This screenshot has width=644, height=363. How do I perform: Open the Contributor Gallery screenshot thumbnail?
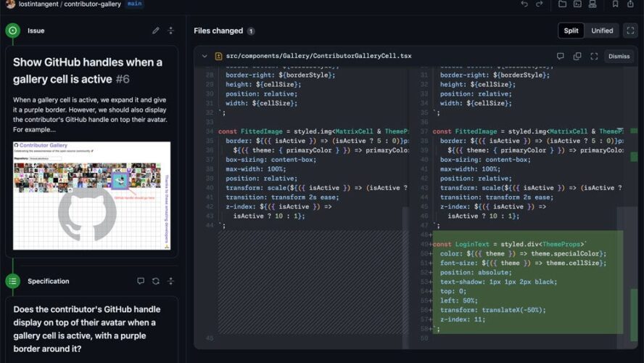pyautogui.click(x=91, y=196)
